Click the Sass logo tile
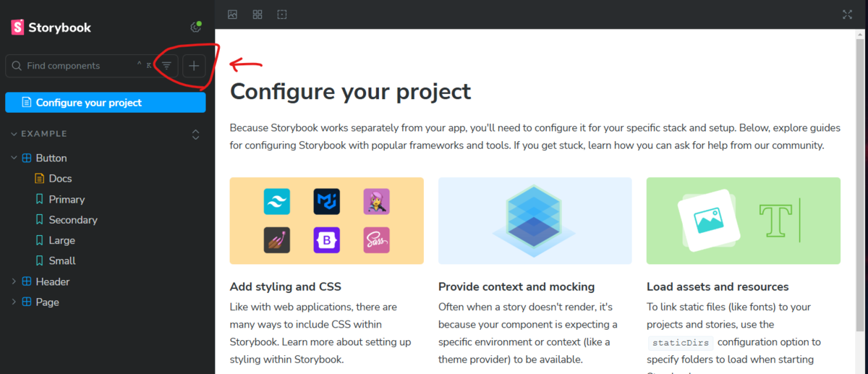Image resolution: width=868 pixels, height=374 pixels. tap(376, 239)
